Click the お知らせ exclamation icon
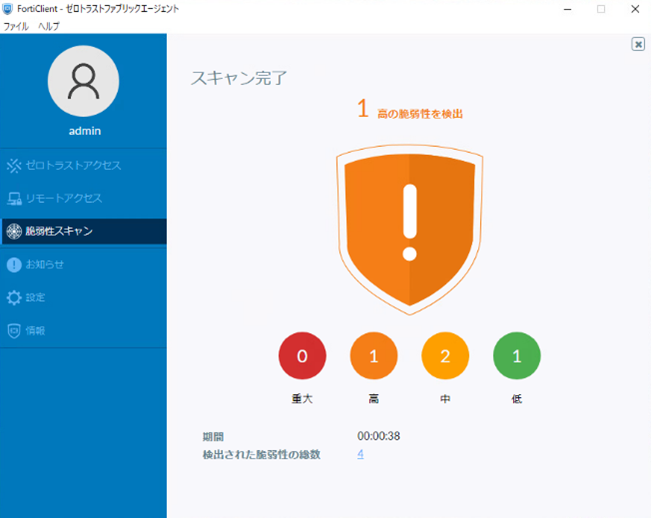 [14, 264]
